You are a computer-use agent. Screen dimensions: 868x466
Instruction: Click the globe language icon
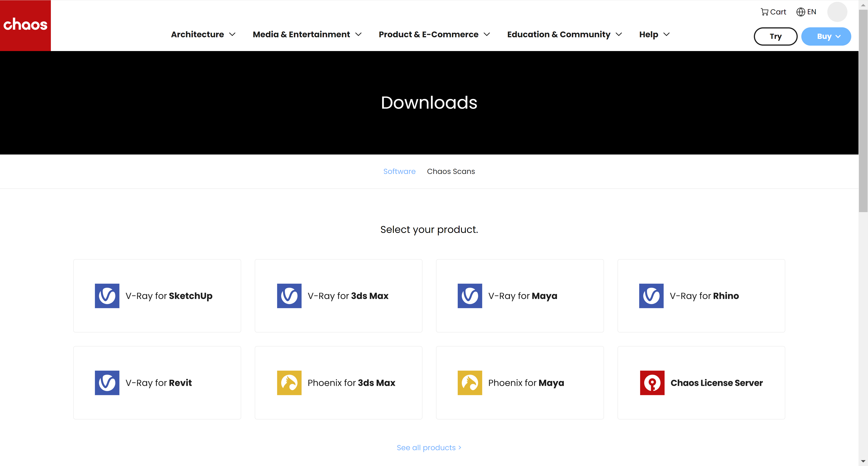coord(801,12)
